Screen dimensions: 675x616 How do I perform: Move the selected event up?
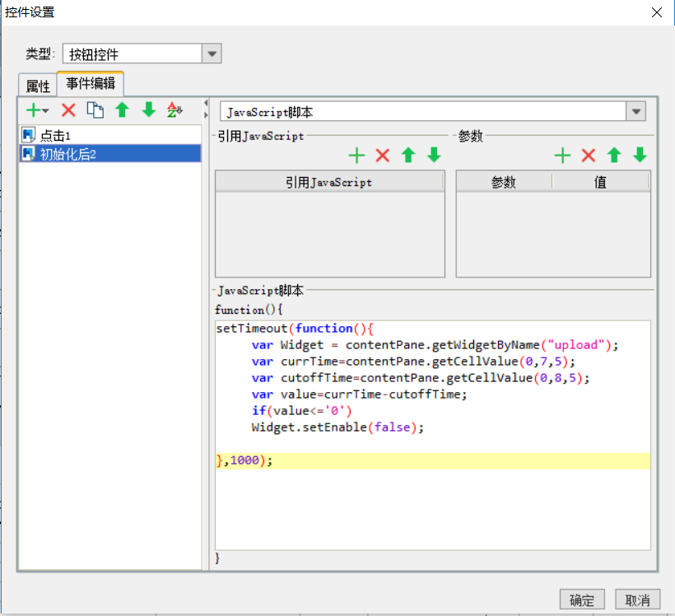(x=123, y=110)
